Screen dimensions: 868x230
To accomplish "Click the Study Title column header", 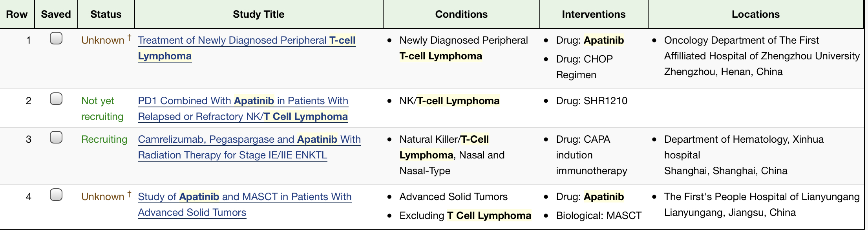I will pyautogui.click(x=259, y=14).
